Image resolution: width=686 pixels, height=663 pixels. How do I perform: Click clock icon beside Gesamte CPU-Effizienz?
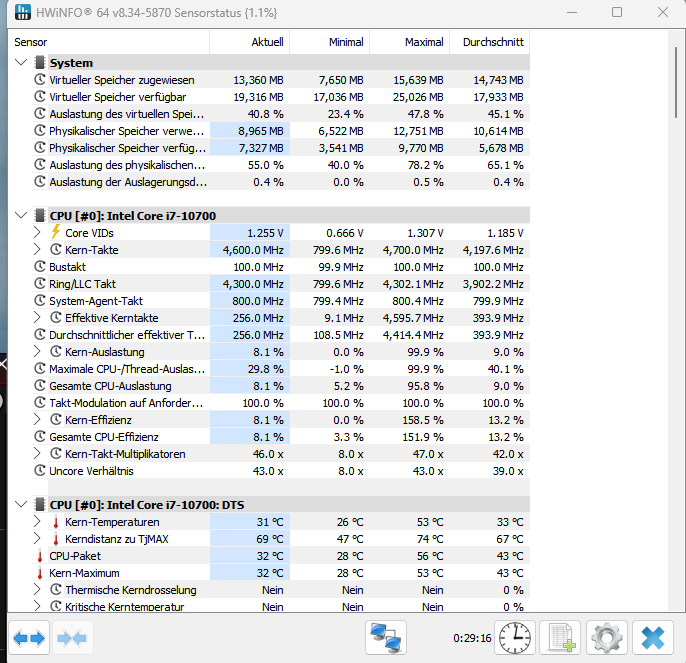pos(40,436)
